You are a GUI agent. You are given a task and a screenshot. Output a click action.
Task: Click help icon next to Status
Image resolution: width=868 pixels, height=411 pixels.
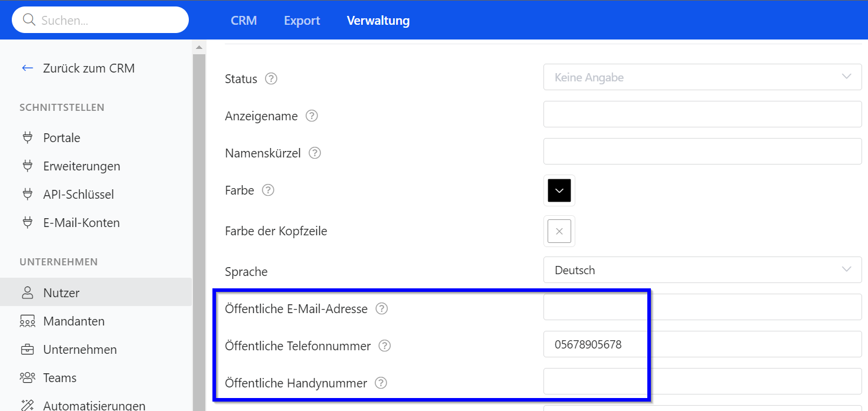pos(271,78)
